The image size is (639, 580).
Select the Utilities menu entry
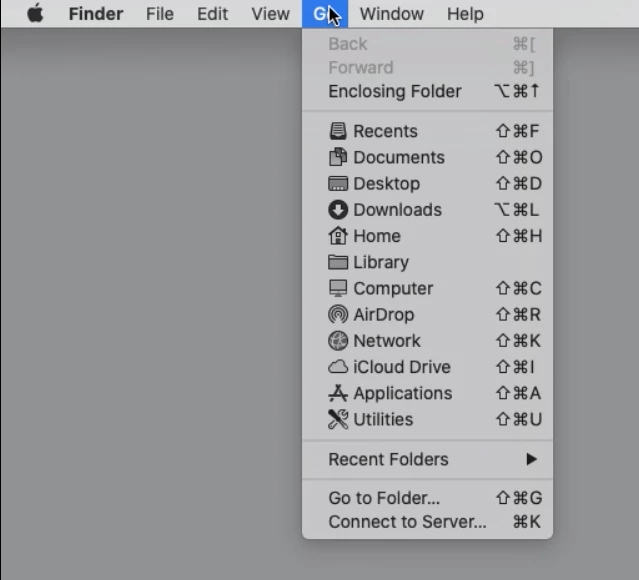tap(427, 419)
